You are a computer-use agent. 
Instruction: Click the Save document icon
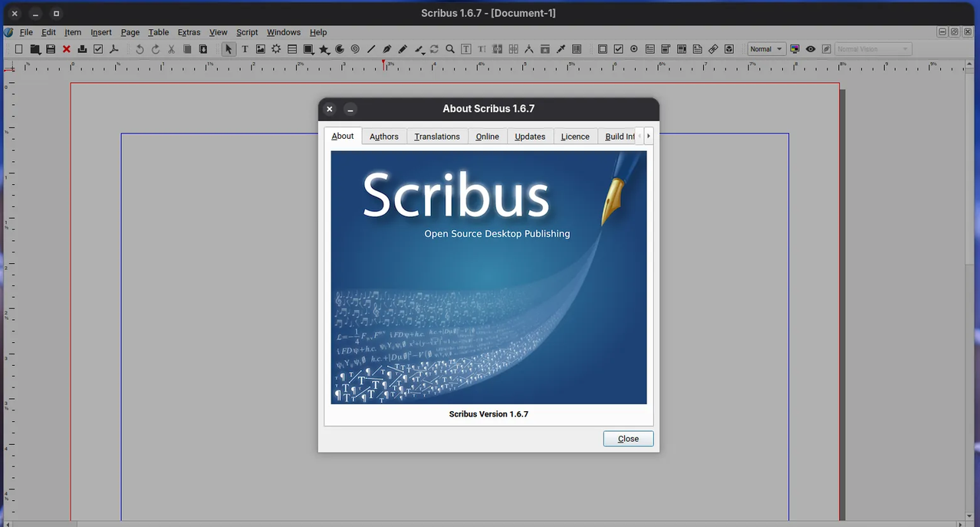tap(51, 49)
